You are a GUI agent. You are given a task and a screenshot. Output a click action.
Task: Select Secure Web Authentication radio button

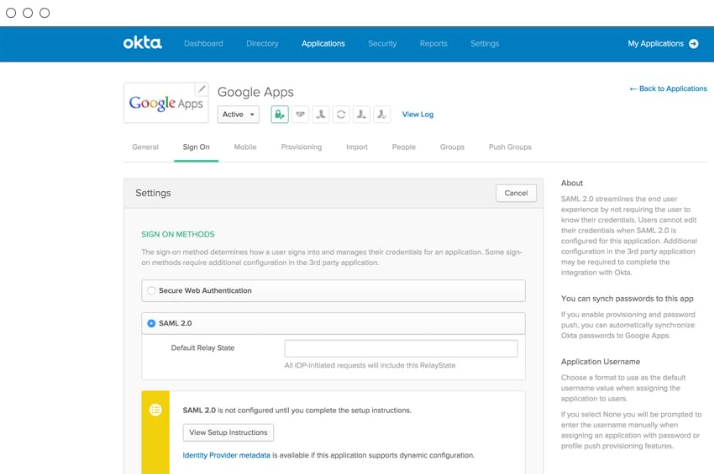(x=151, y=291)
